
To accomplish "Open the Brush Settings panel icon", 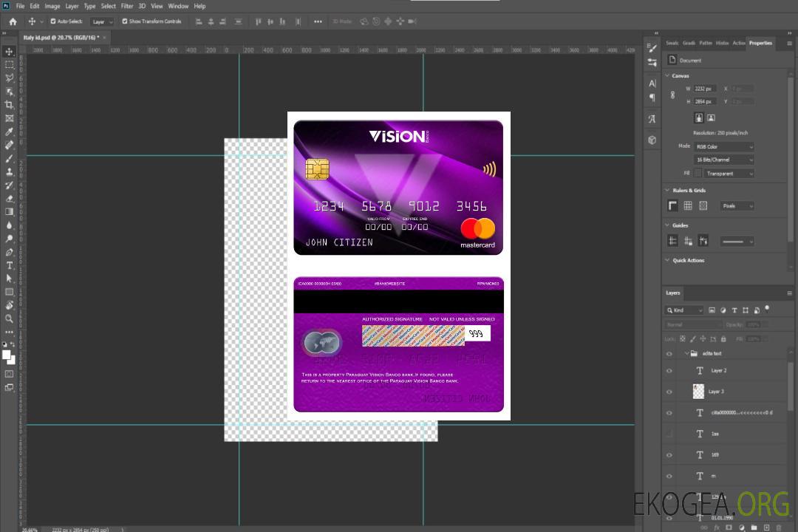I will click(652, 48).
